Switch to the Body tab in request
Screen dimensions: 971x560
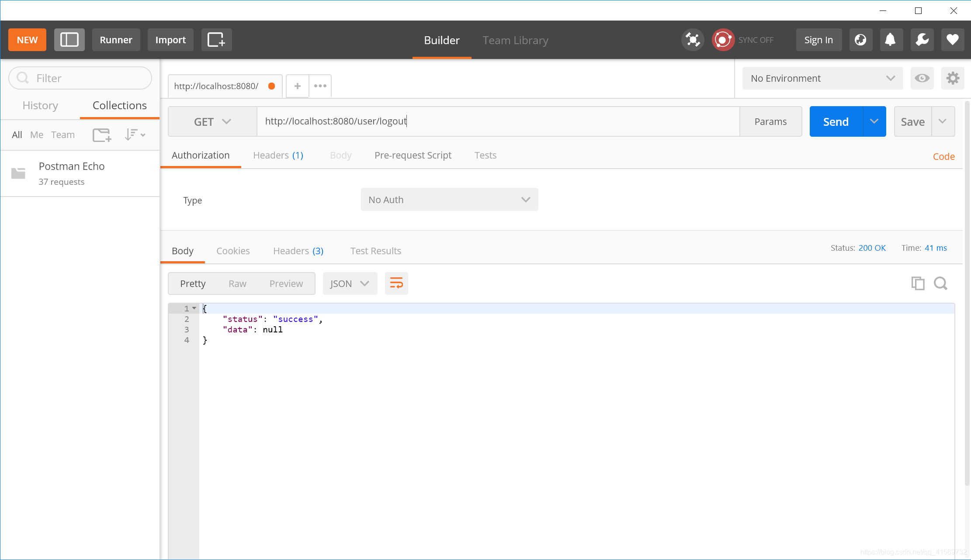[341, 156]
